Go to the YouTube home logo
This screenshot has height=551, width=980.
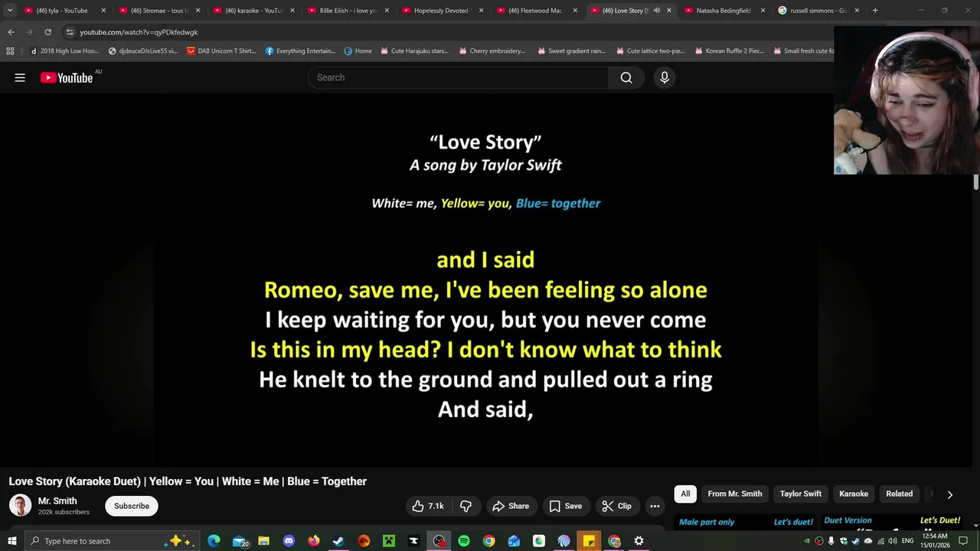(x=67, y=77)
